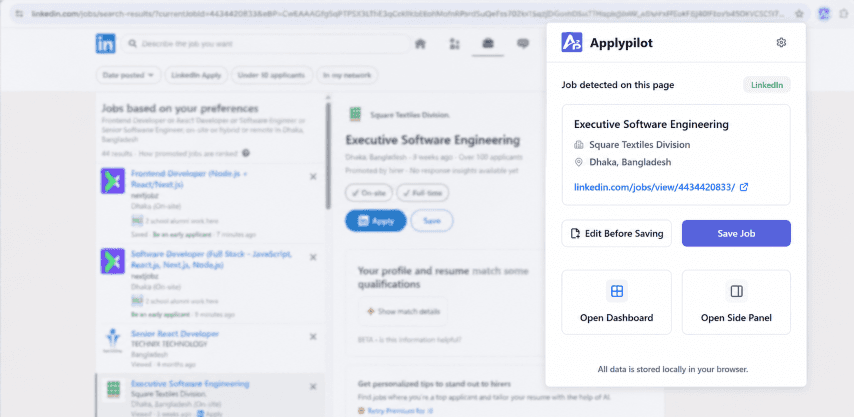This screenshot has width=854, height=417.
Task: Open LinkedIn Messaging icon
Action: tap(523, 44)
